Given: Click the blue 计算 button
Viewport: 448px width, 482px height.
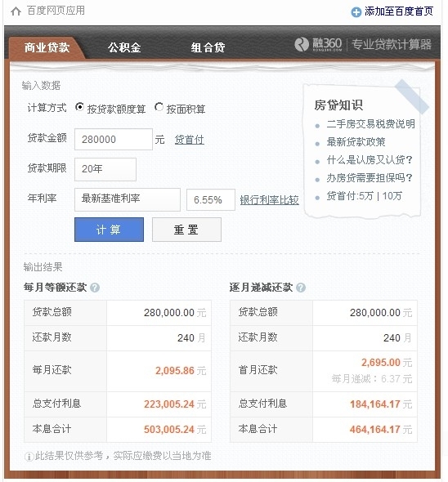Looking at the screenshot, I should click(109, 230).
